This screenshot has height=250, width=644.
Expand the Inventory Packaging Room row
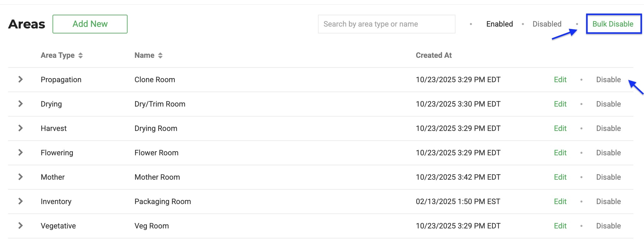click(x=21, y=201)
